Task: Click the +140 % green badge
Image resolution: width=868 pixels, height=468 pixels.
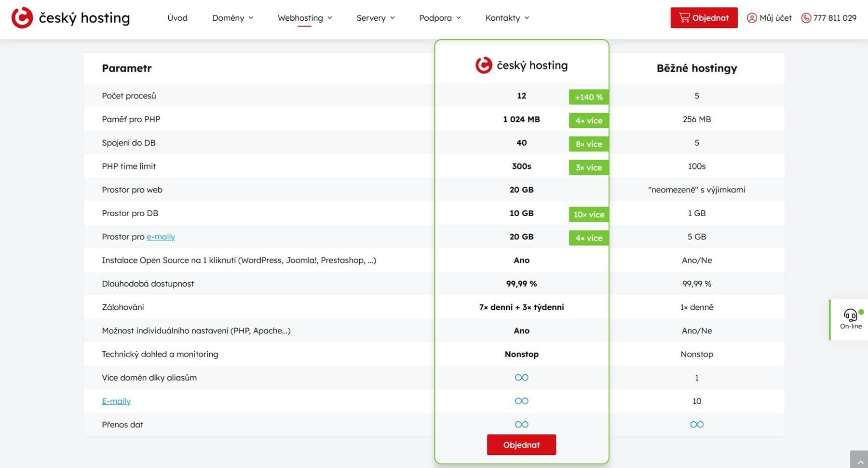Action: point(589,97)
